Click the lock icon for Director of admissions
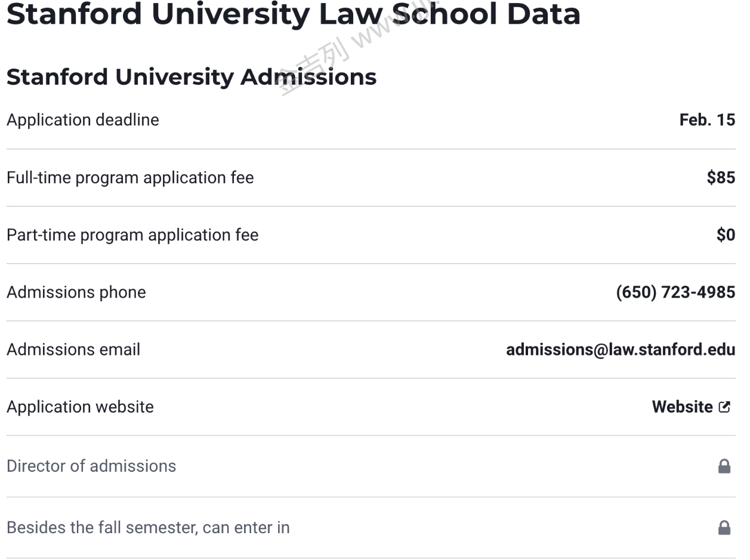The width and height of the screenshot is (750, 560). 724,466
